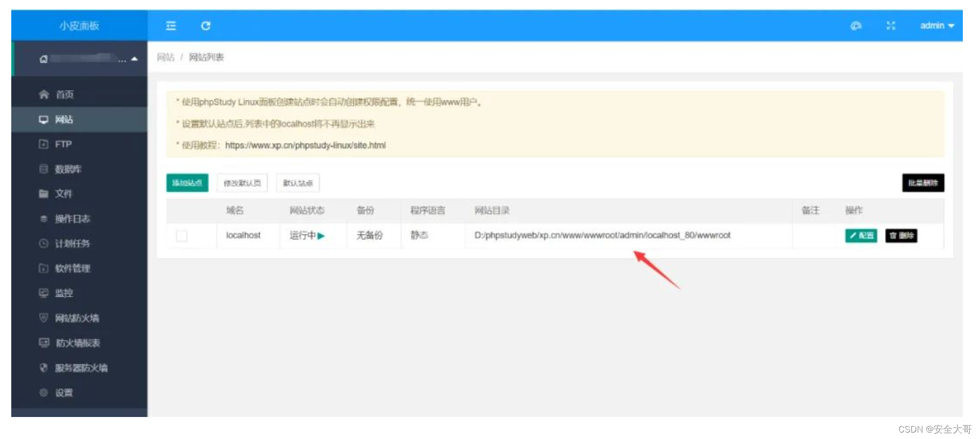Click the shield icon beside 网站防火墙

43,318
